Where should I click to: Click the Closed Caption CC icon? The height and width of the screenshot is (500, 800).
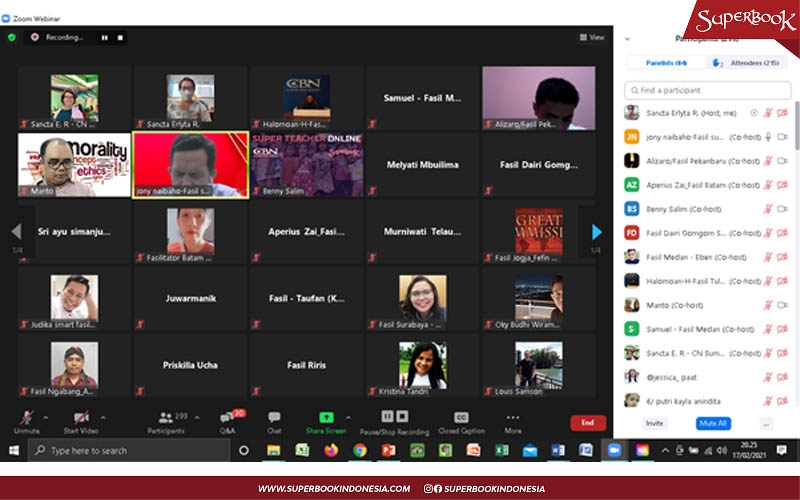[461, 417]
